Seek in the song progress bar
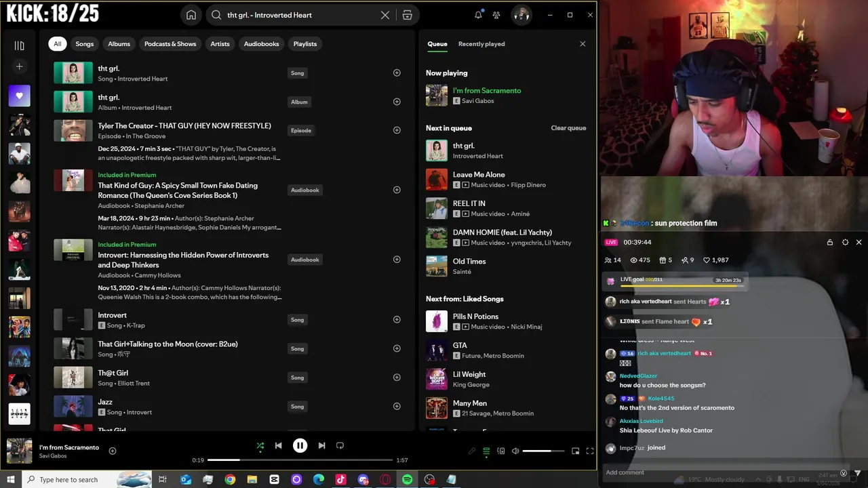Viewport: 868px width, 488px height. 300,460
